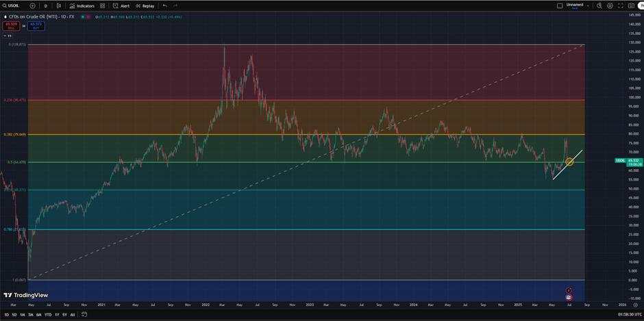Click the undo arrow
Viewport: 644px width, 321px height.
(x=164, y=5)
